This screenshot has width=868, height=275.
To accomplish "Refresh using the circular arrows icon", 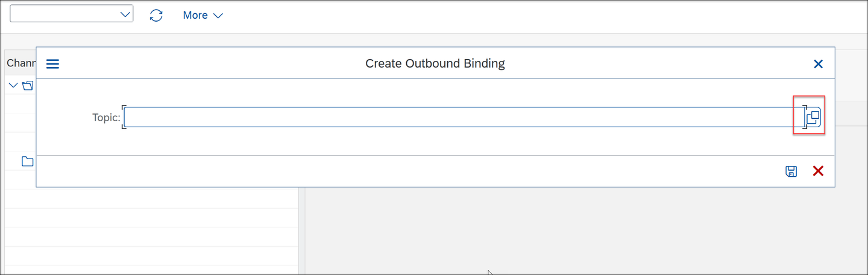I will pyautogui.click(x=156, y=15).
